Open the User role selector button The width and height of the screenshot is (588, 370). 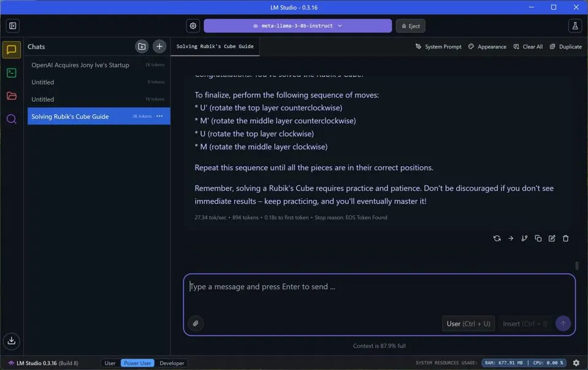468,323
